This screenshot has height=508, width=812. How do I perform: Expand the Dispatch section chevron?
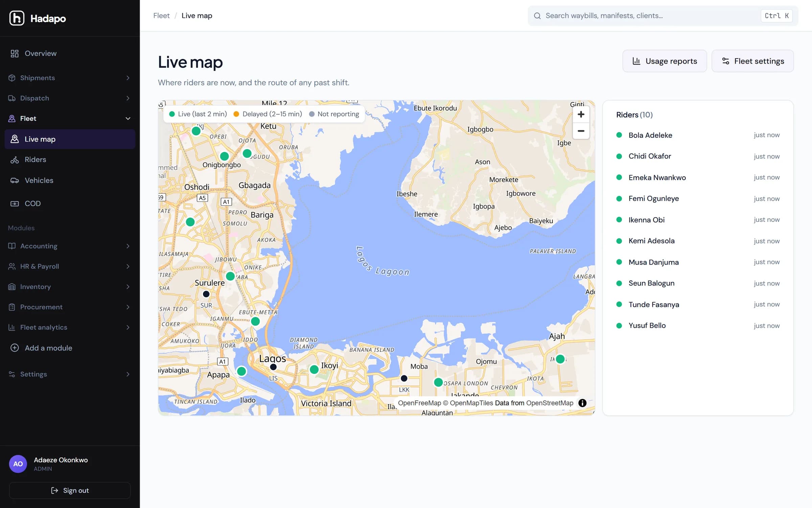click(x=128, y=98)
